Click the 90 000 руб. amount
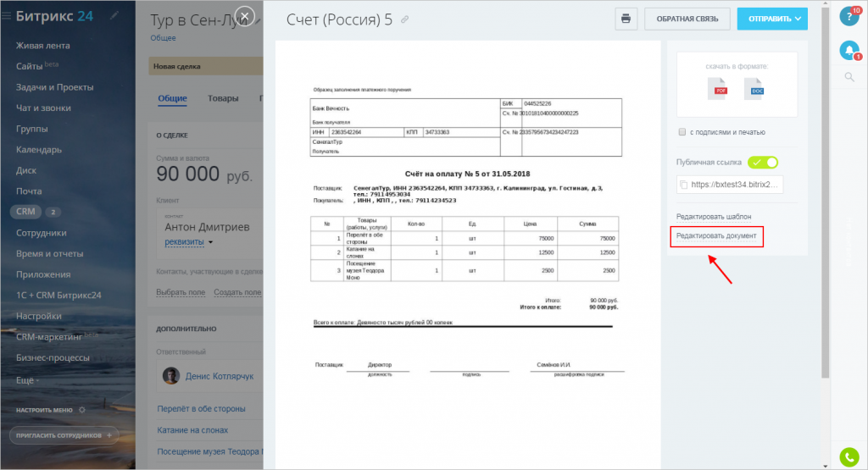The width and height of the screenshot is (868, 470). click(204, 174)
